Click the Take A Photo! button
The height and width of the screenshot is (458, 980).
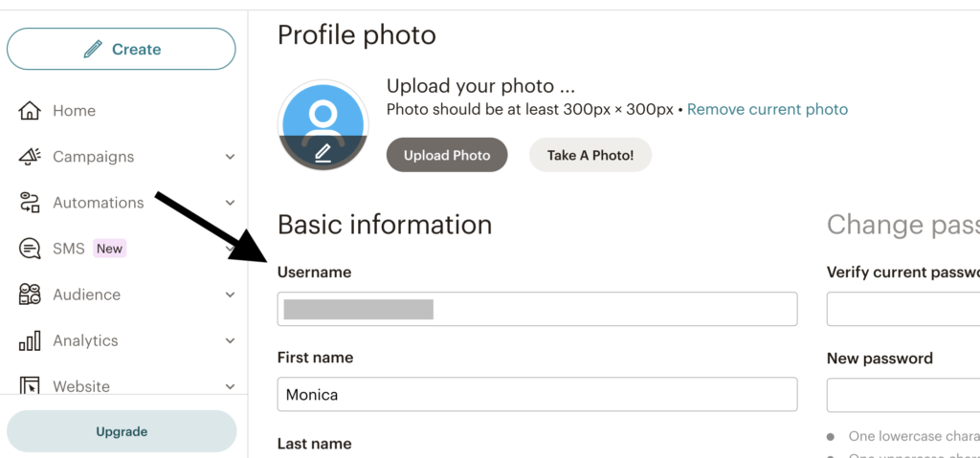point(590,155)
